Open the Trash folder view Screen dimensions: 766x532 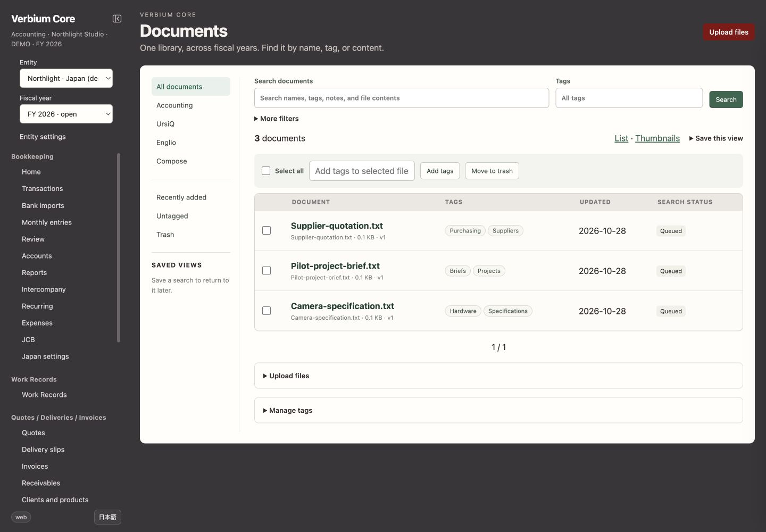tap(190, 235)
